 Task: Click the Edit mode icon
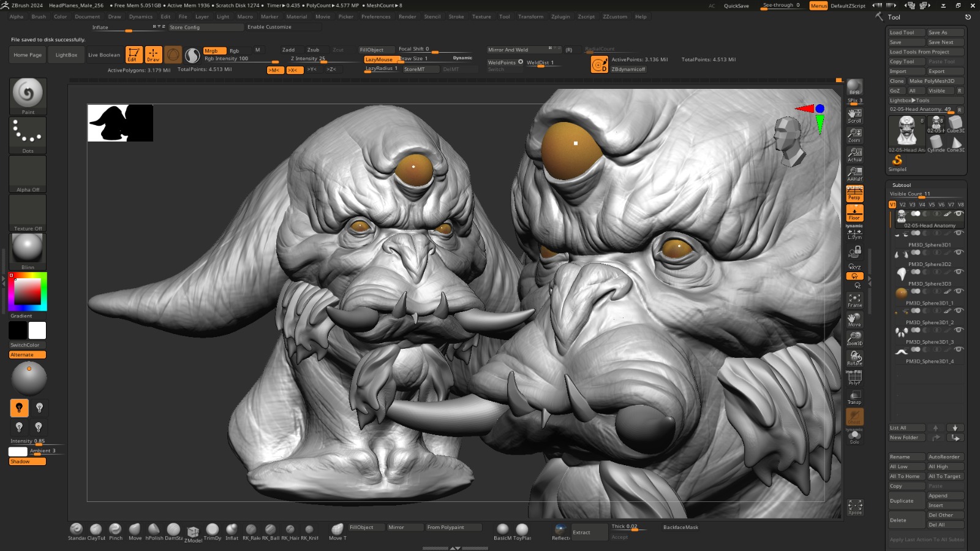(x=134, y=55)
